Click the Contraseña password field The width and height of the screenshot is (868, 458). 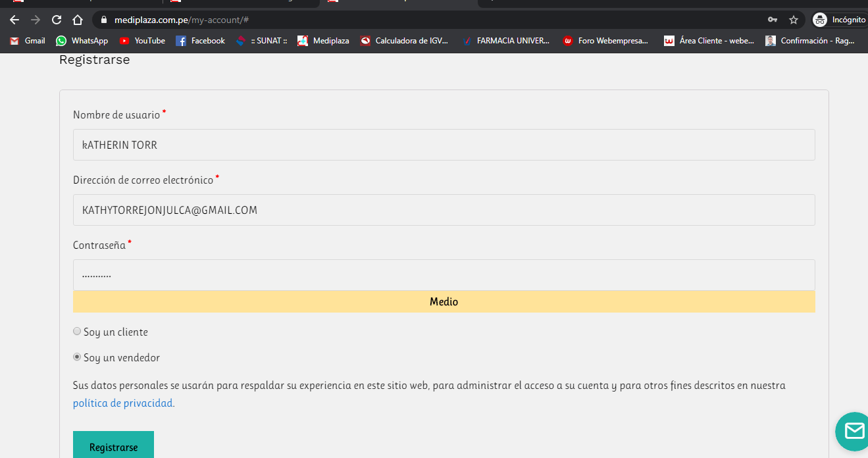[x=444, y=275]
